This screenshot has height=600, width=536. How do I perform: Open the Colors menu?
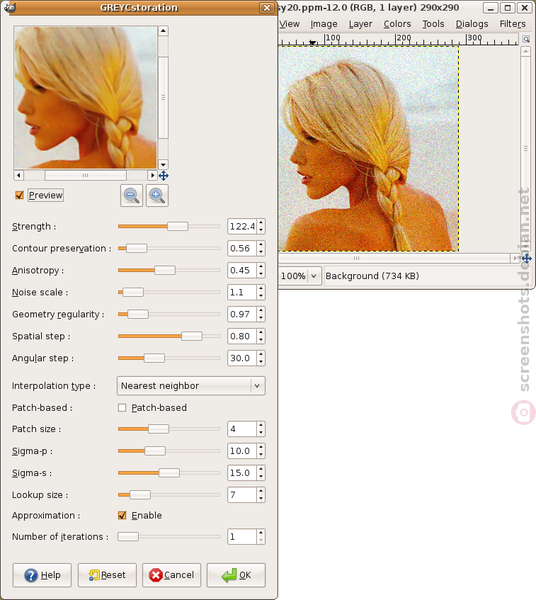(x=397, y=24)
